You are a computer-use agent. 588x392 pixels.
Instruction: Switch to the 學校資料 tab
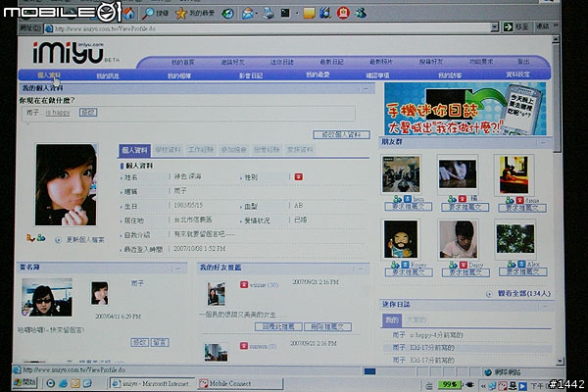click(168, 150)
